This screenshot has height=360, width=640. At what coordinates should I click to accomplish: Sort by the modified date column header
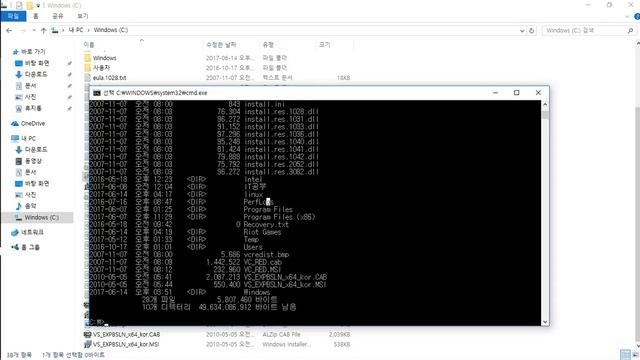[221, 44]
